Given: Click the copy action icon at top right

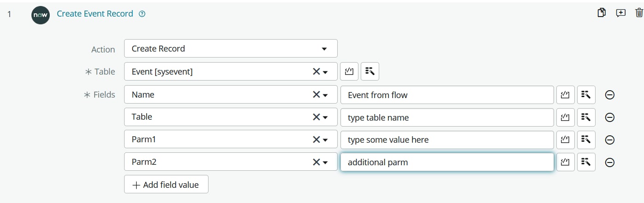Looking at the screenshot, I should pyautogui.click(x=602, y=13).
